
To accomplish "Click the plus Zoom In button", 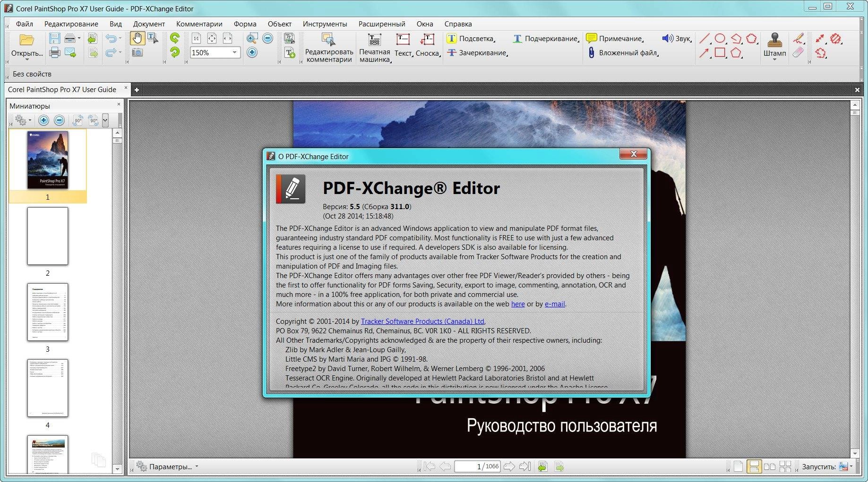I will click(252, 53).
